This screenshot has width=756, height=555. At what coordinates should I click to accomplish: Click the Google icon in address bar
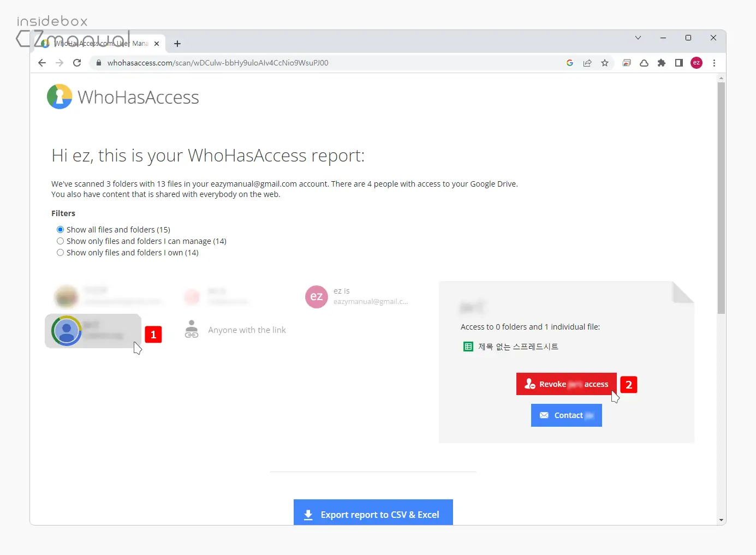tap(570, 63)
